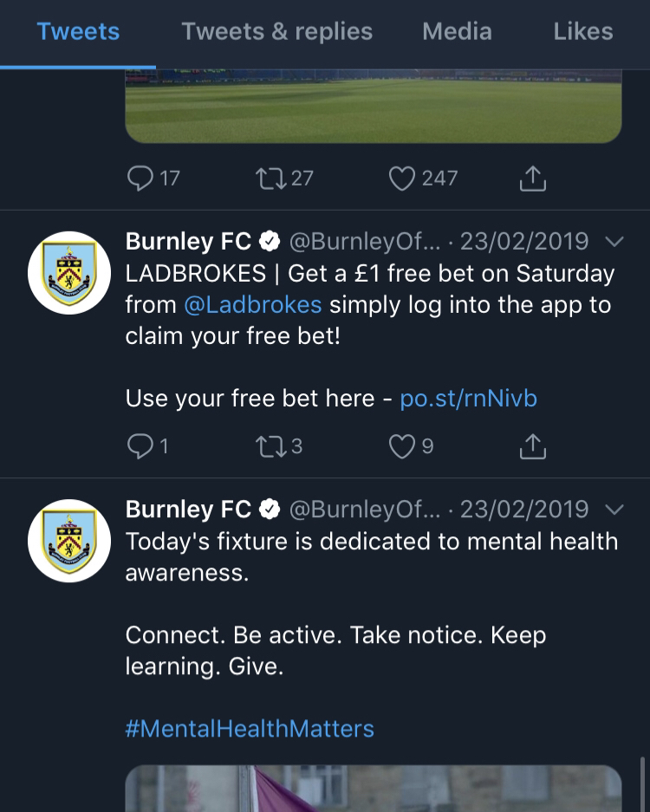650x812 pixels.
Task: Open the #MentalHealthMatters hashtag
Action: click(x=250, y=728)
